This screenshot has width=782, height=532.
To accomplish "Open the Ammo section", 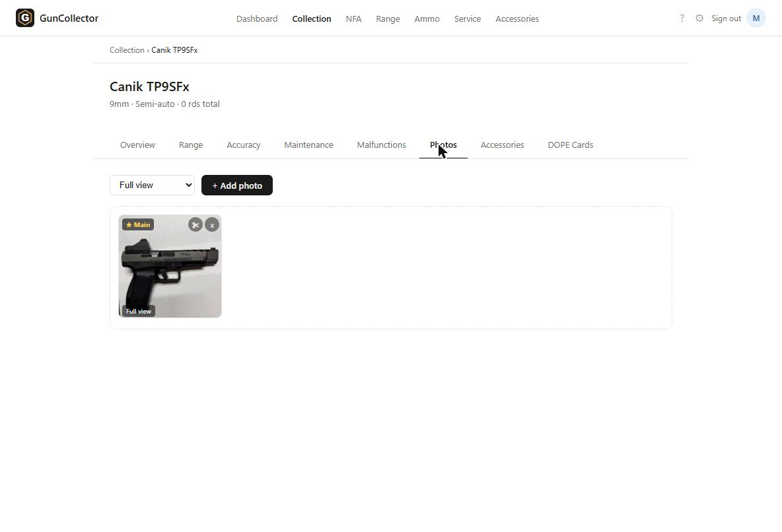I will pyautogui.click(x=427, y=18).
